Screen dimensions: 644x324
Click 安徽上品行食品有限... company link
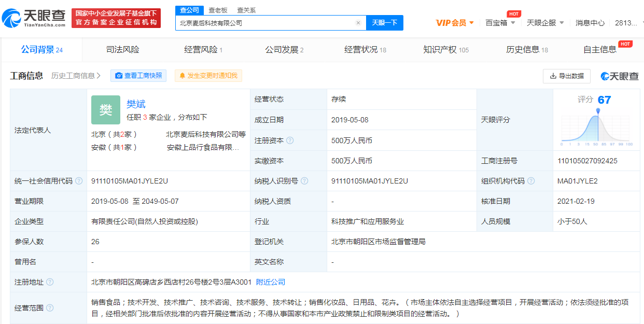point(203,147)
